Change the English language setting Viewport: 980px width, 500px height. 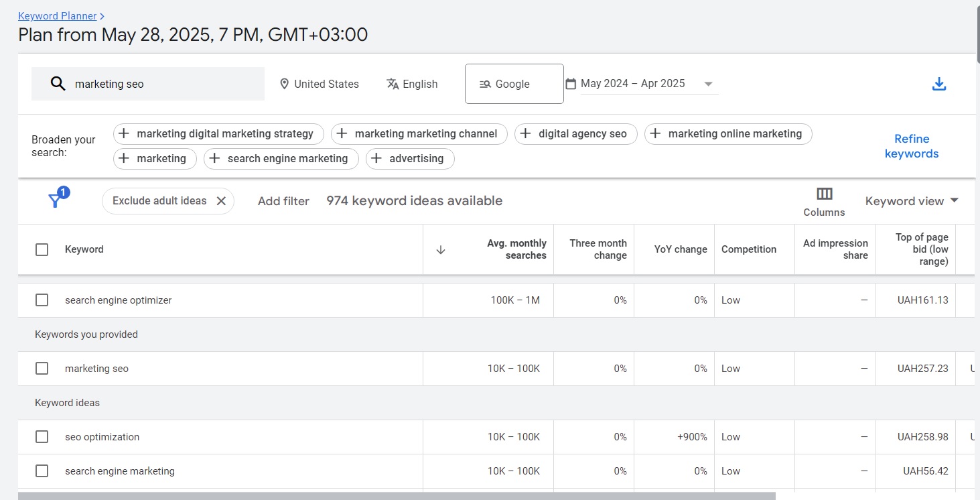click(x=412, y=84)
